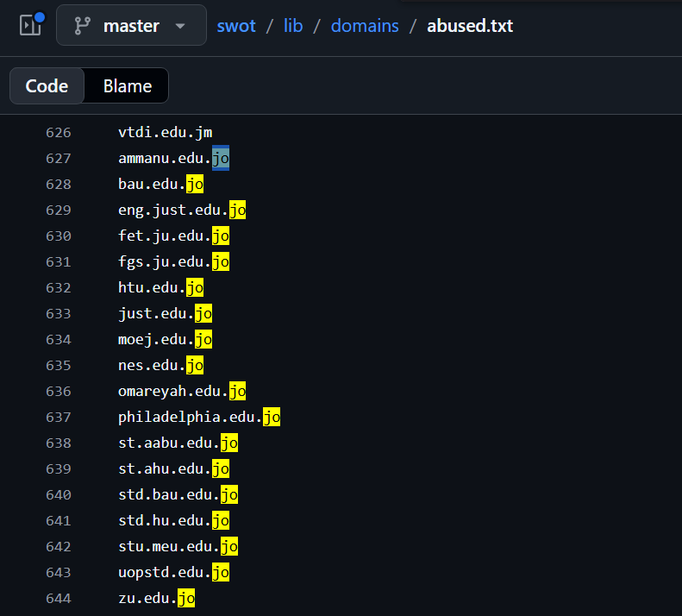This screenshot has width=682, height=616.
Task: Click the std.hu.edu.jo entry
Action: tap(173, 520)
